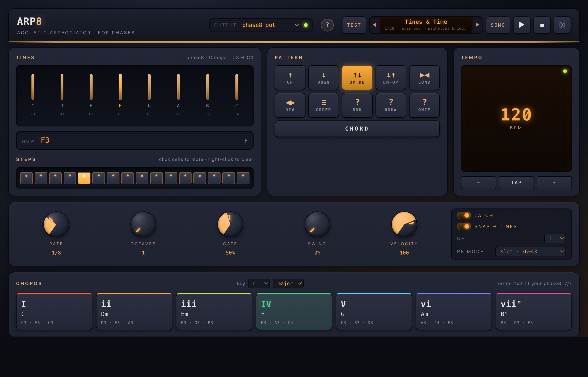This screenshot has height=377, width=588.
Task: Open the help question mark button
Action: (327, 25)
